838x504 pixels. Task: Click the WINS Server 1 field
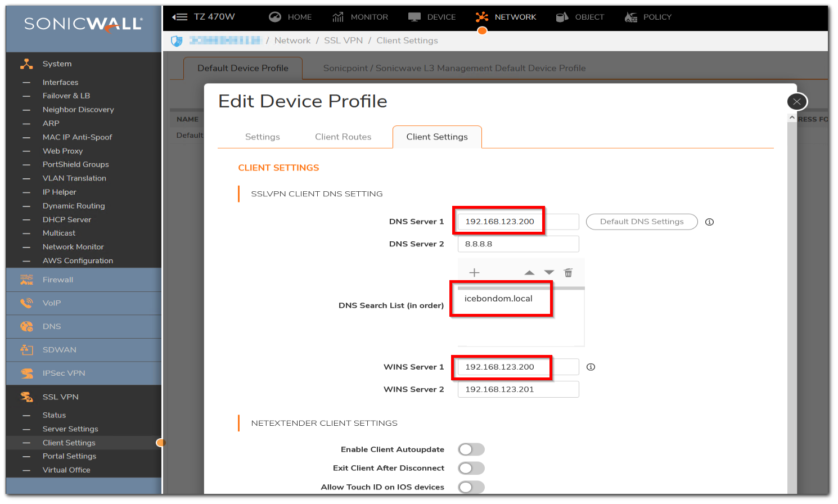518,367
